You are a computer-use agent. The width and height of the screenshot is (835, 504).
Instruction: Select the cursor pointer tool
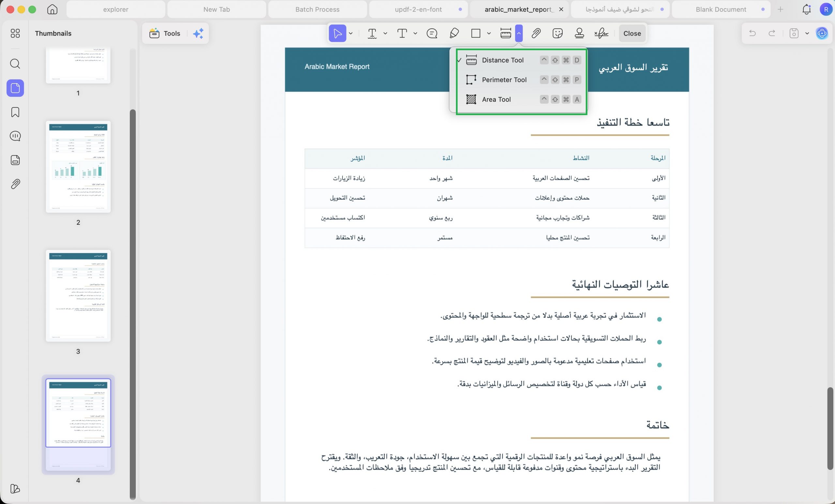tap(338, 33)
